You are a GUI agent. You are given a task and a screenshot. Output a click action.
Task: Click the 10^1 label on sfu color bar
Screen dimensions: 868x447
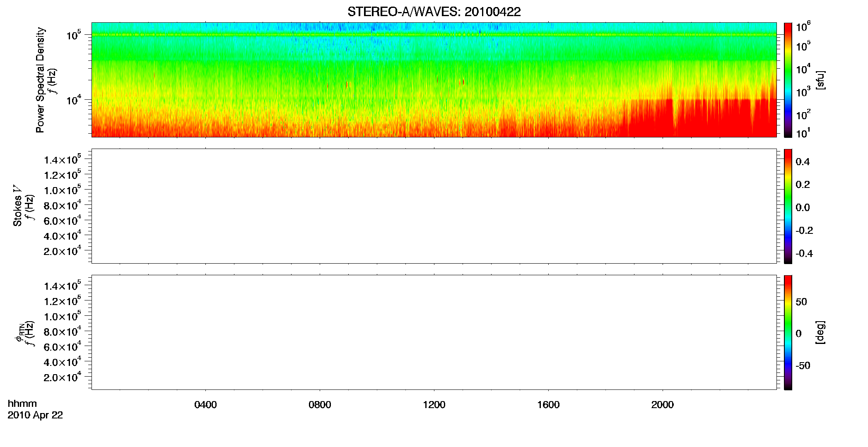pyautogui.click(x=803, y=133)
